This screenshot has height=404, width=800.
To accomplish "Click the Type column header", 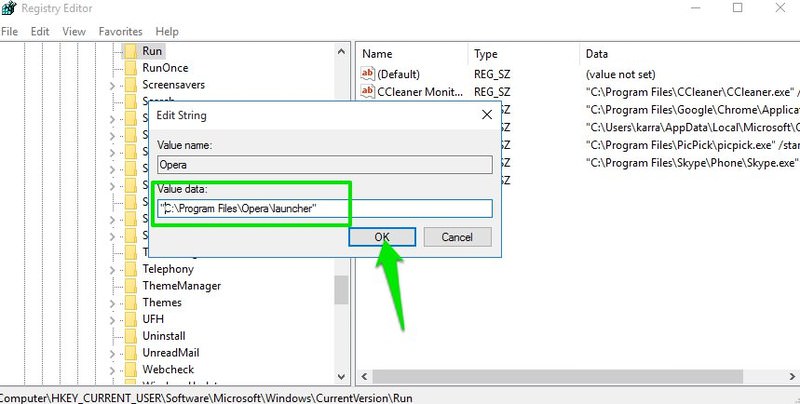I will pyautogui.click(x=486, y=54).
